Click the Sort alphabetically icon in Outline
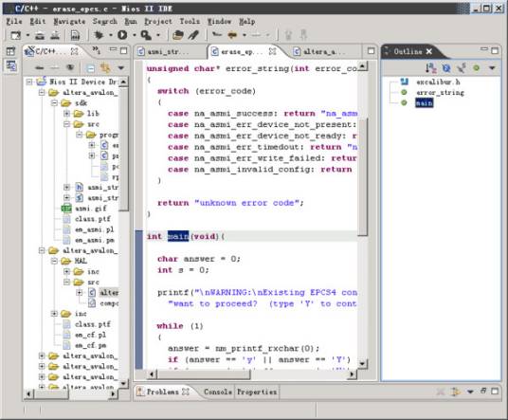 click(x=431, y=67)
